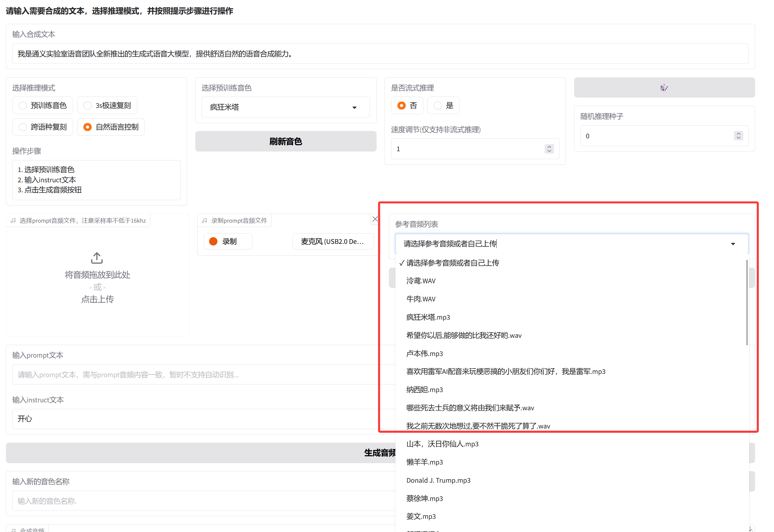The image size is (774, 532).
Task: Click the prompt text input field
Action: pos(204,375)
